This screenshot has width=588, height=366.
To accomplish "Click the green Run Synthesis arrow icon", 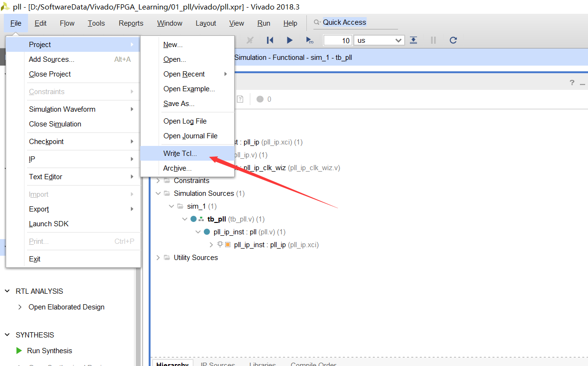I will tap(19, 351).
